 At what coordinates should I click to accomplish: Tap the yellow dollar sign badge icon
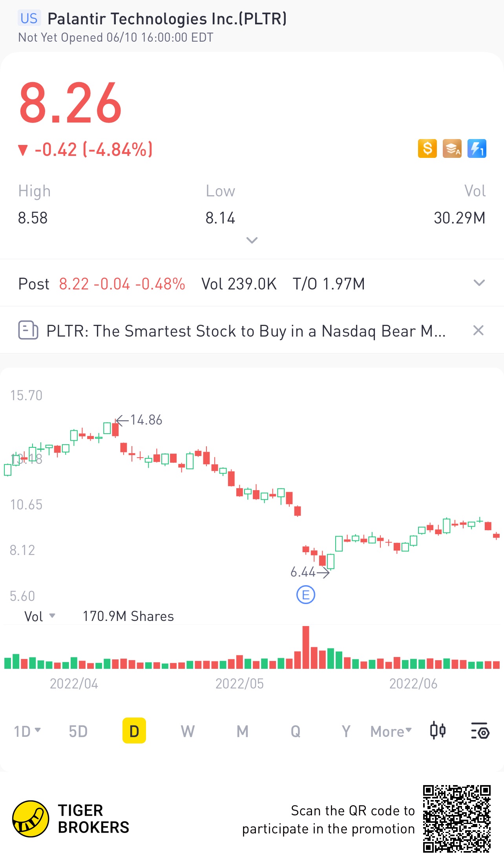pyautogui.click(x=427, y=148)
